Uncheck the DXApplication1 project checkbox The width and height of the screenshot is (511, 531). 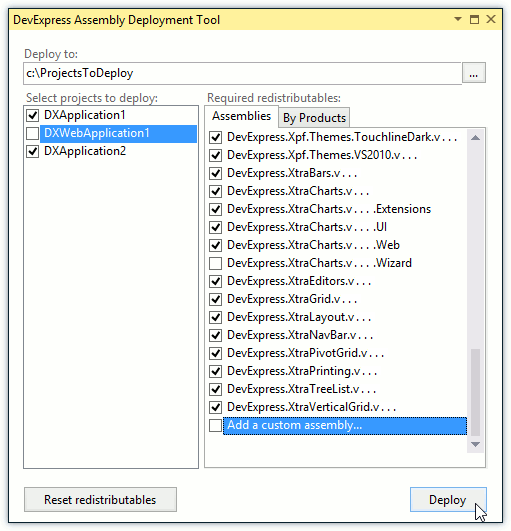[33, 115]
